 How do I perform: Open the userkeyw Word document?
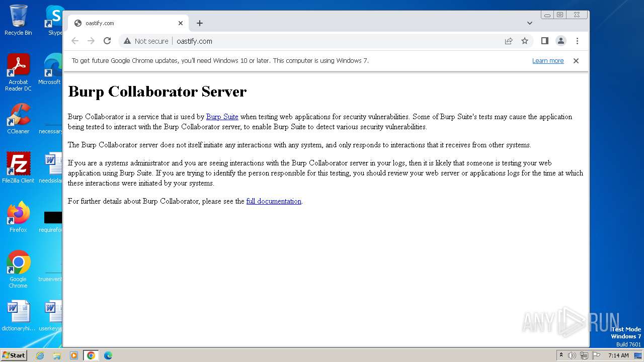click(50, 316)
